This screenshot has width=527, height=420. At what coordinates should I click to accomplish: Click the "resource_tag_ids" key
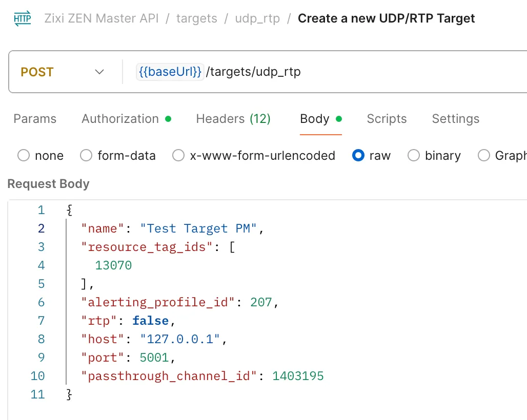point(147,247)
